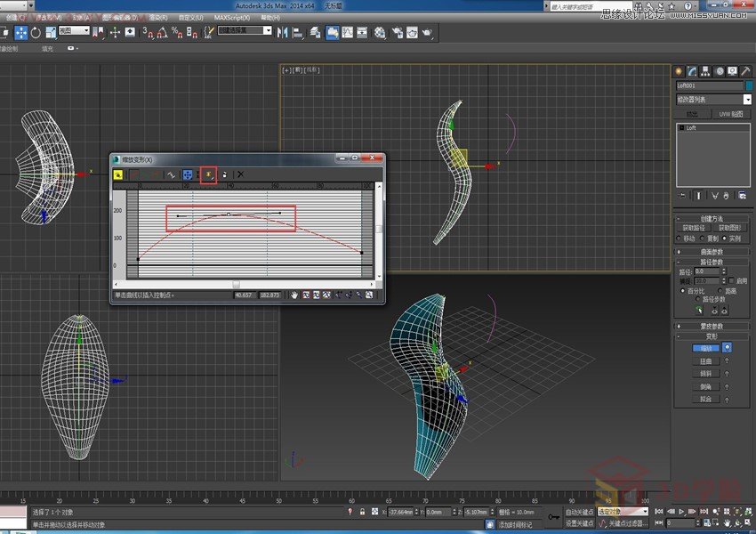
Task: Select the 实例 radio button under 创建方法
Action: [x=726, y=239]
